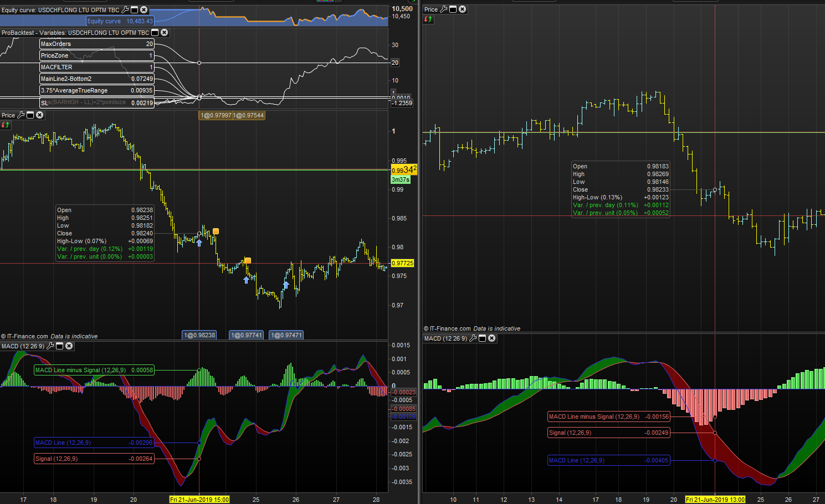Detach the left MACD (12 26 9) panel
This screenshot has width=825, height=504.
point(60,346)
